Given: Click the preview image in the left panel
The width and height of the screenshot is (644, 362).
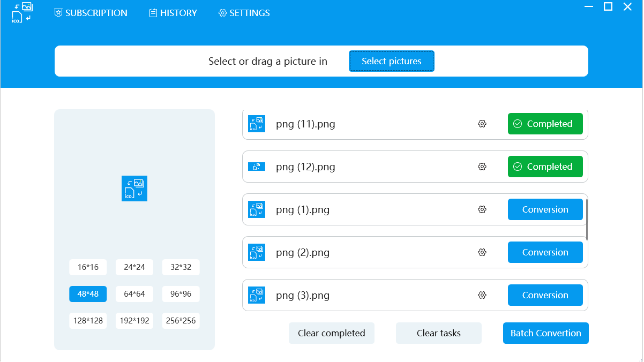Looking at the screenshot, I should click(x=134, y=188).
